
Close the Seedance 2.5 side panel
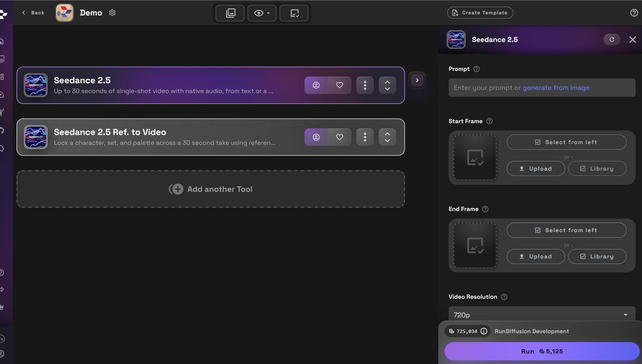pos(632,39)
